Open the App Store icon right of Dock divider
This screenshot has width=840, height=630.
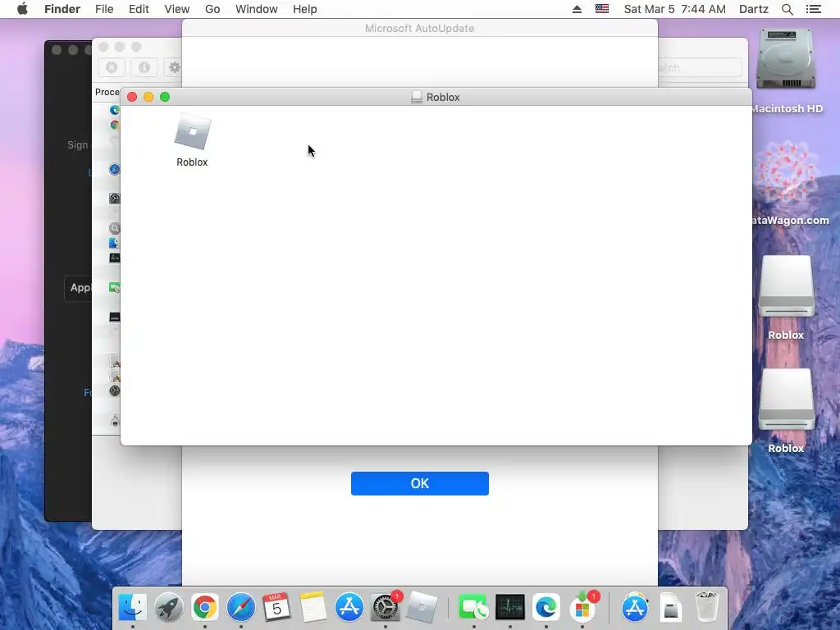click(x=635, y=608)
